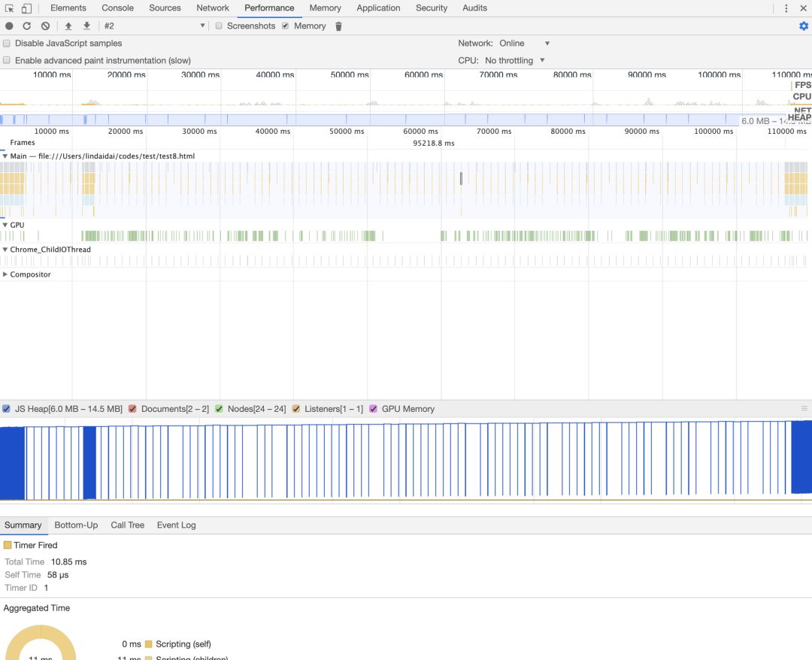Viewport: 812px width, 660px height.
Task: Open capture settings gear icon
Action: pos(804,26)
